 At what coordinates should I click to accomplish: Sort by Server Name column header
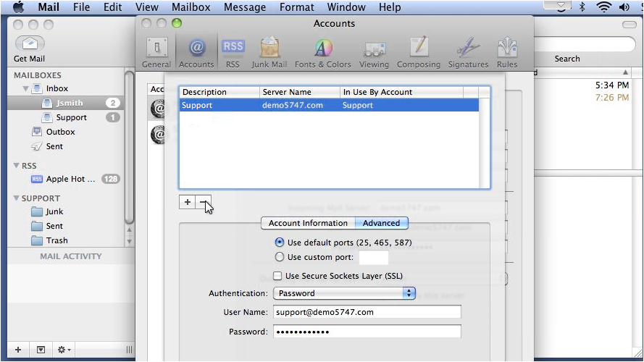pos(300,92)
